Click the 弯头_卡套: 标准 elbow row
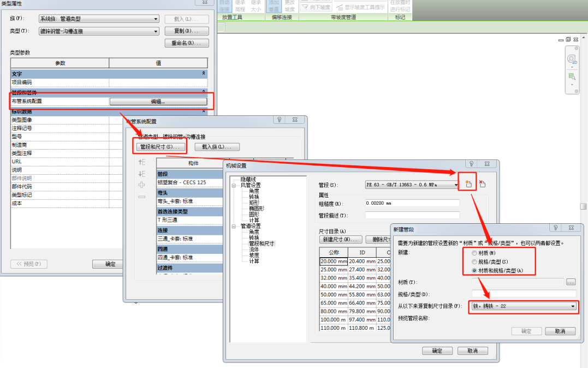 tap(190, 201)
